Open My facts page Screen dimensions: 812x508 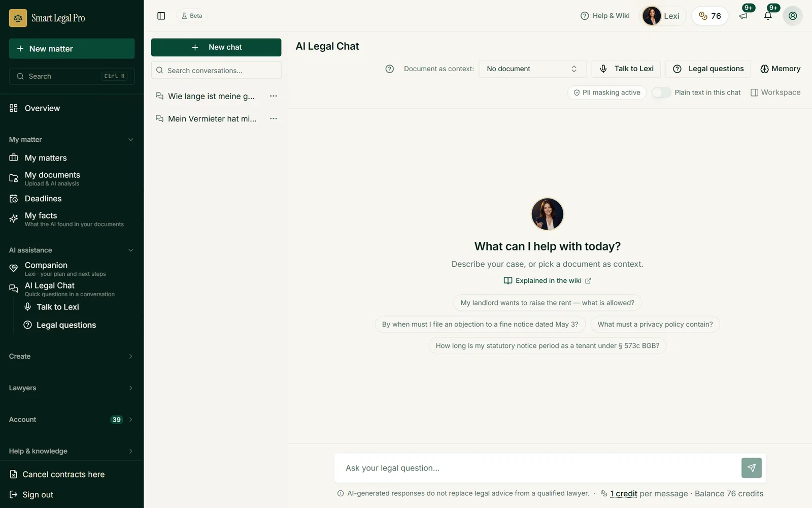tap(72, 219)
